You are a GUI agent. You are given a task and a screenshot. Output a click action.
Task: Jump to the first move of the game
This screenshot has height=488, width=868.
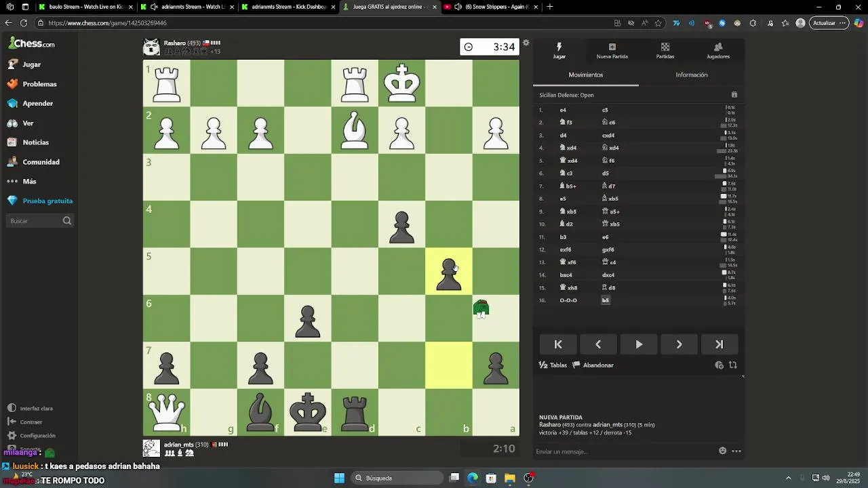[558, 344]
